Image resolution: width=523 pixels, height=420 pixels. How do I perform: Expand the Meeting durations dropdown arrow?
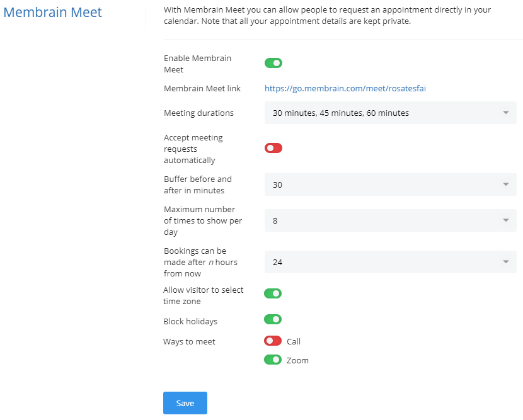(x=505, y=113)
